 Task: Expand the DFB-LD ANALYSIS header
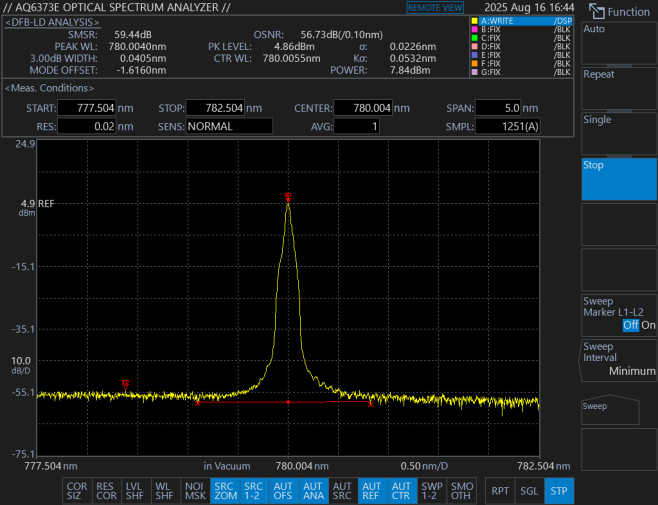click(x=53, y=20)
